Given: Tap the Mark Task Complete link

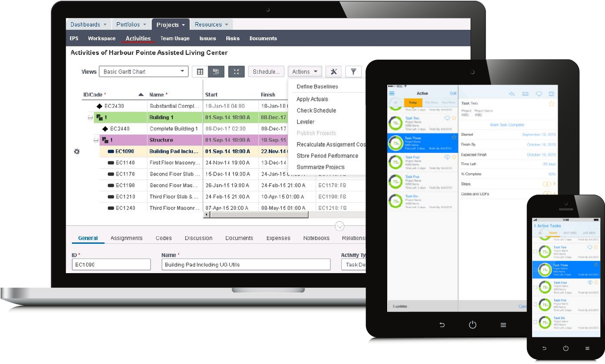Looking at the screenshot, I should 507,124.
